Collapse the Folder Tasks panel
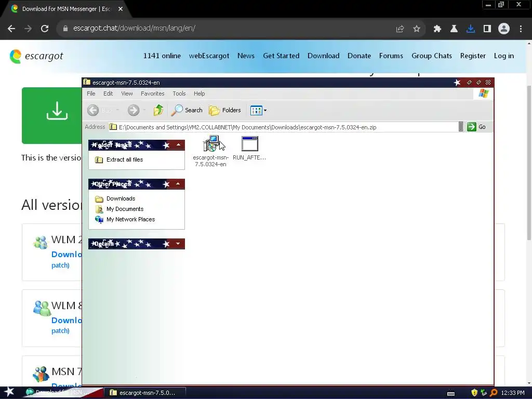532x399 pixels. (179, 145)
